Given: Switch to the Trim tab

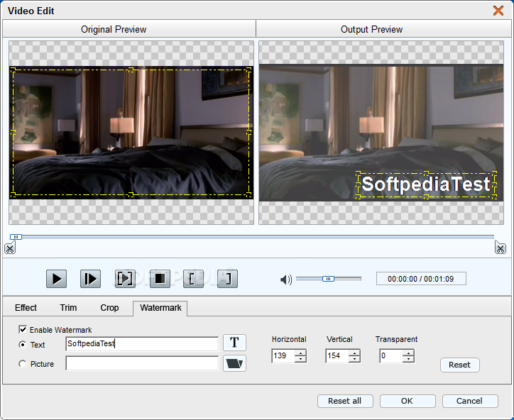Looking at the screenshot, I should click(x=68, y=308).
